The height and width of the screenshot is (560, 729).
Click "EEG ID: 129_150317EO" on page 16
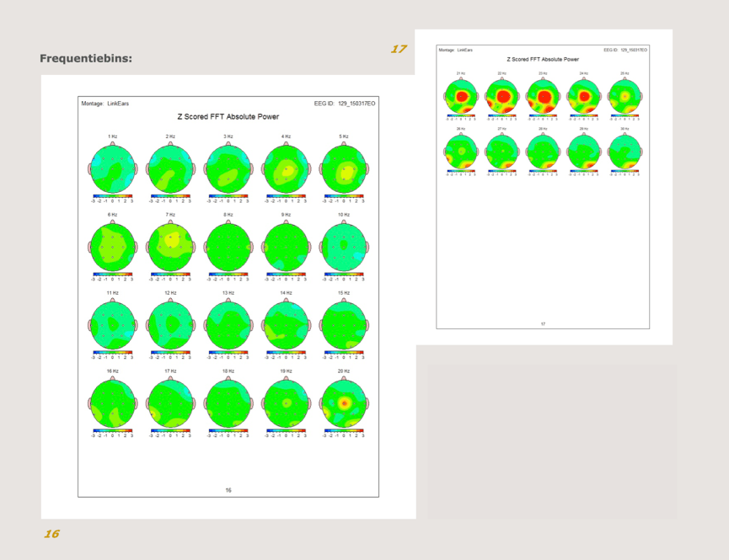tap(345, 104)
